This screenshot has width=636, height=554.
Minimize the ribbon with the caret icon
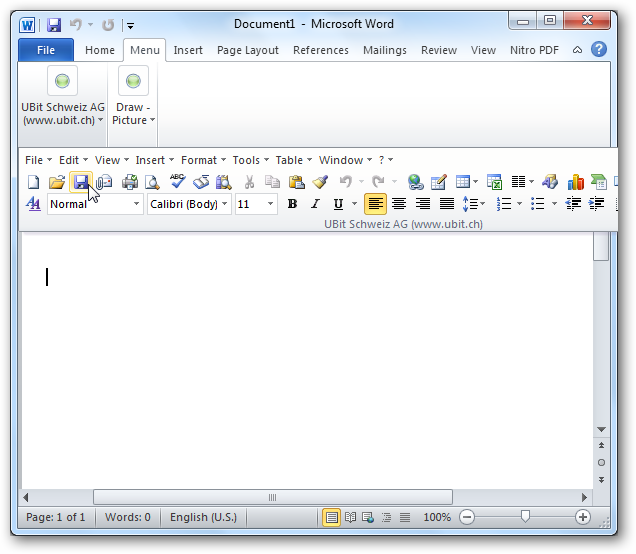click(577, 50)
